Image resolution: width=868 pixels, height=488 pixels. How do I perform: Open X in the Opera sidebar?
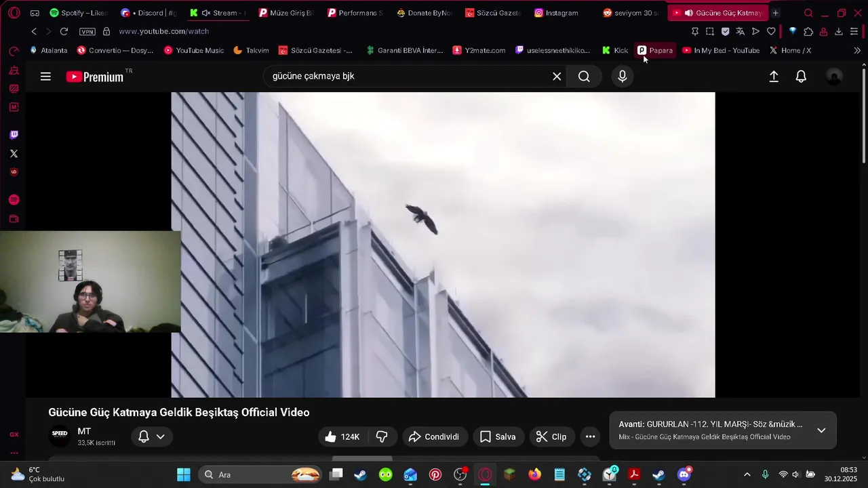click(14, 154)
